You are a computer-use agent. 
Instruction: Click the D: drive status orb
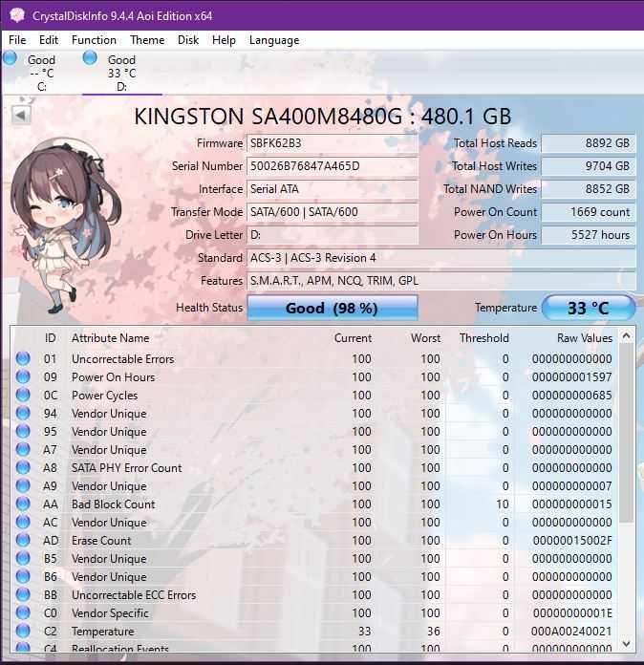point(90,57)
